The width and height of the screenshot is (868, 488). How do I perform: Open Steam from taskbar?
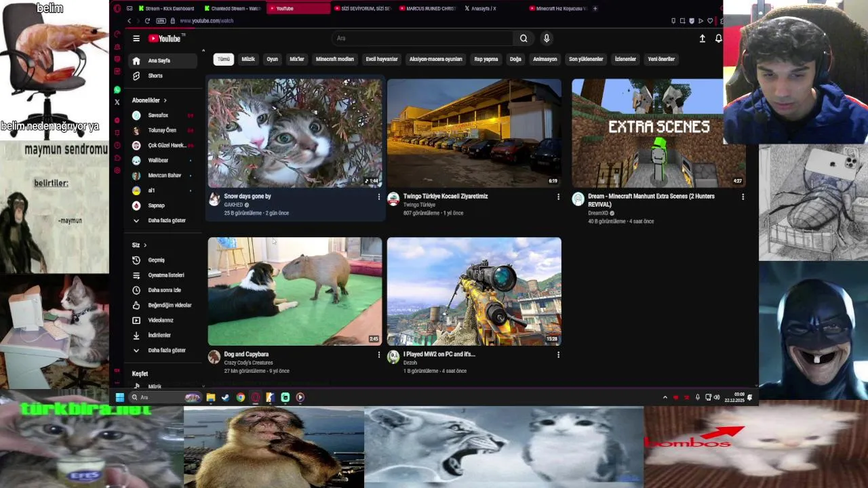[x=226, y=397]
